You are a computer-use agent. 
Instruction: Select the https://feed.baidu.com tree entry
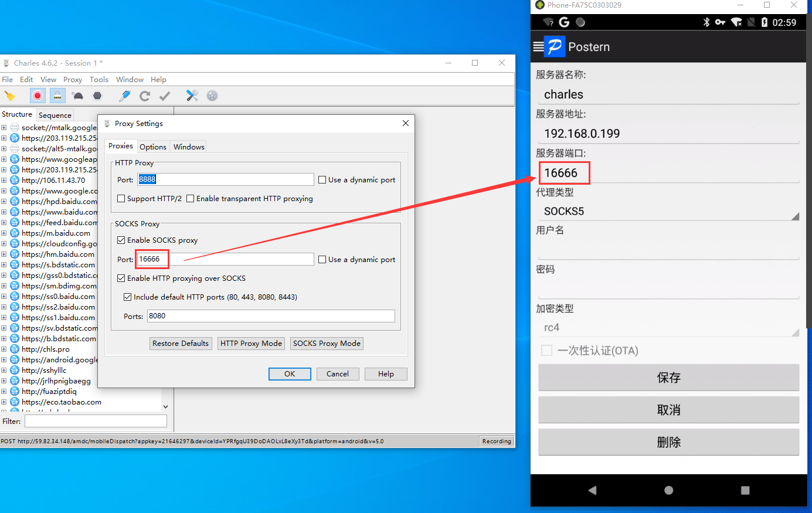coord(60,222)
